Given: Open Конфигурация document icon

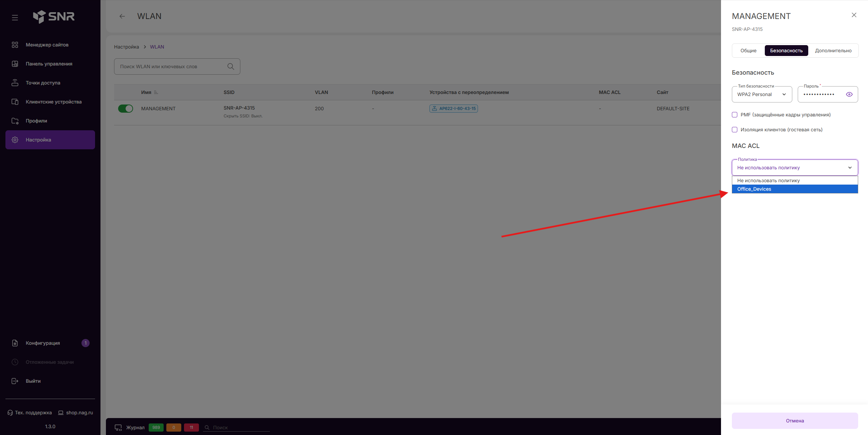Looking at the screenshot, I should click(15, 343).
